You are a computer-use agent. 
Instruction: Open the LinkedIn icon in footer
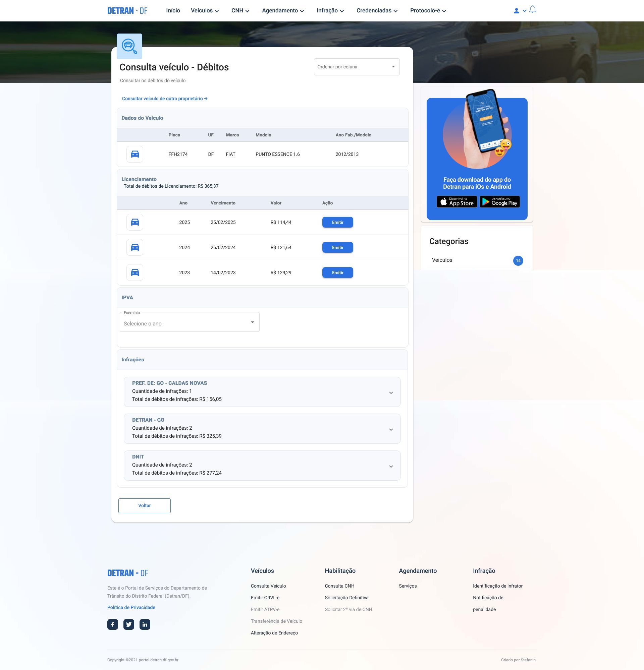pyautogui.click(x=145, y=624)
